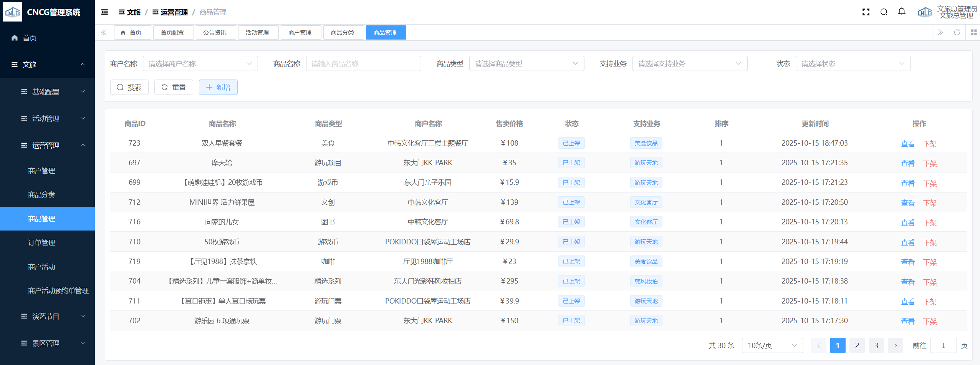Open the 商品类型 dropdown
The height and width of the screenshot is (365, 980).
(526, 64)
